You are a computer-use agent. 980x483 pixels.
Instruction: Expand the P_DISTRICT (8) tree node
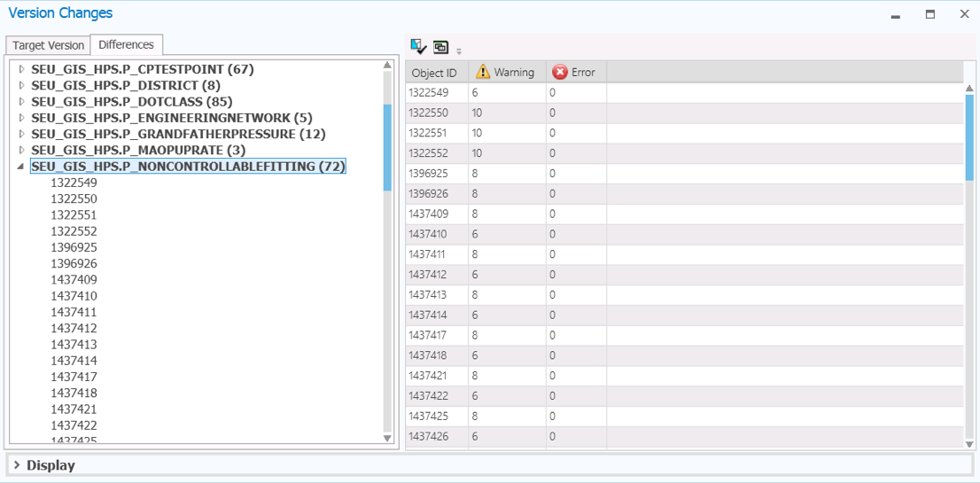click(x=22, y=85)
